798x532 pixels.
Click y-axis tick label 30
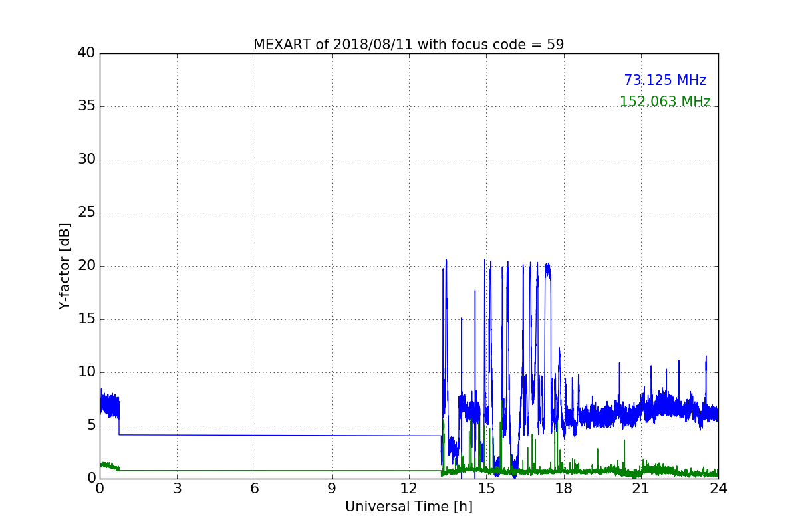pyautogui.click(x=86, y=160)
